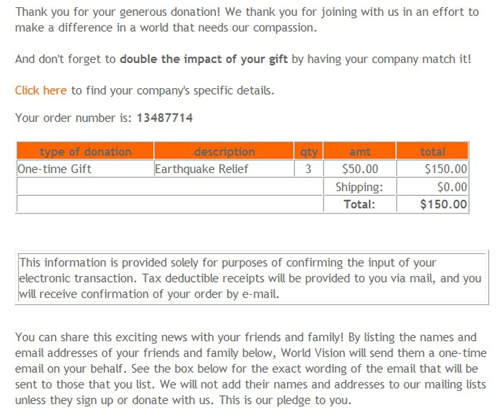Image resolution: width=500 pixels, height=415 pixels.
Task: Click the $150.00 line total cell
Action: (x=433, y=169)
